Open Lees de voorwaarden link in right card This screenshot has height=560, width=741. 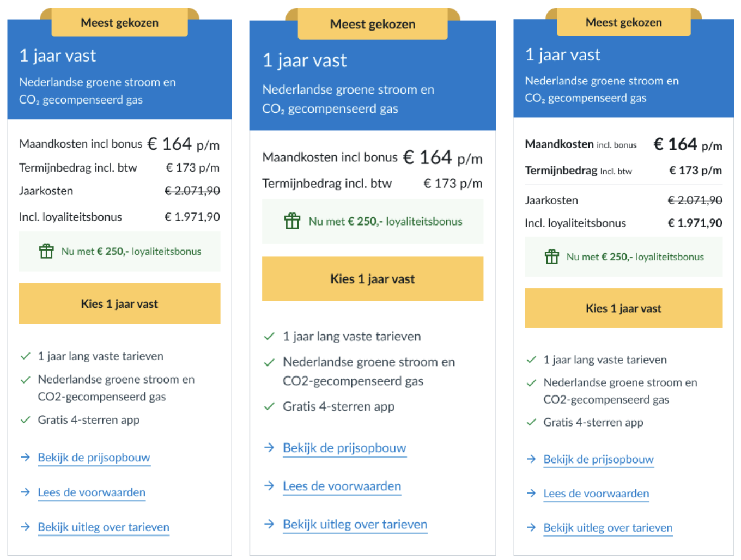(x=596, y=494)
